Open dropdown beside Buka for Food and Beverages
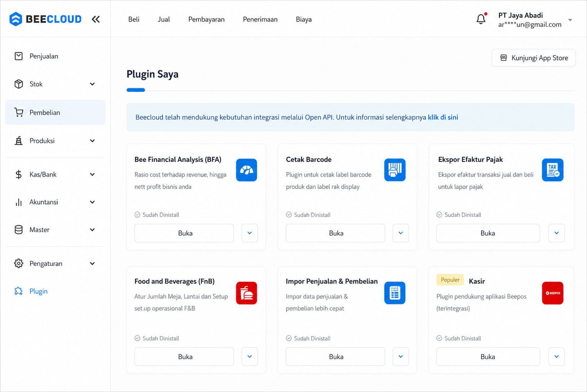 pyautogui.click(x=249, y=356)
